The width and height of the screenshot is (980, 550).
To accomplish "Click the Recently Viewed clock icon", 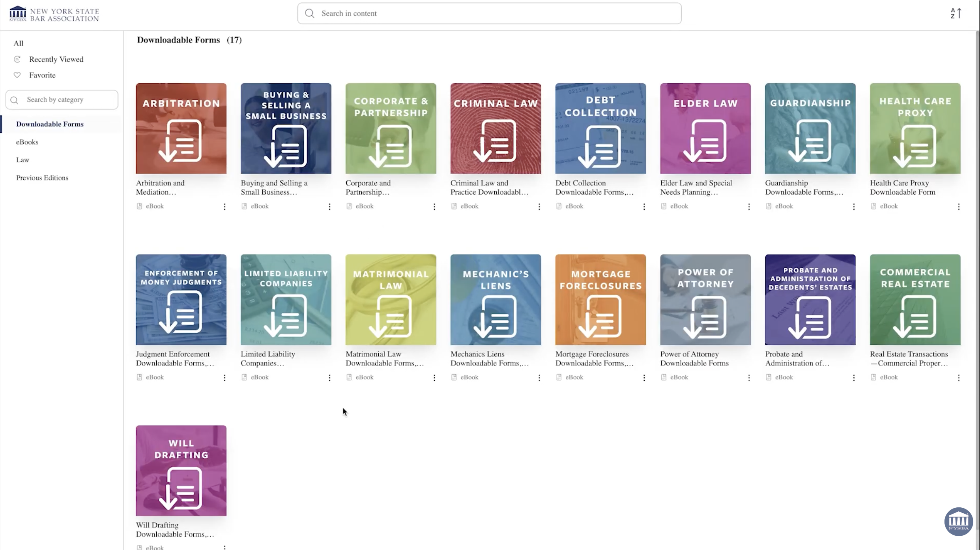I will [17, 59].
